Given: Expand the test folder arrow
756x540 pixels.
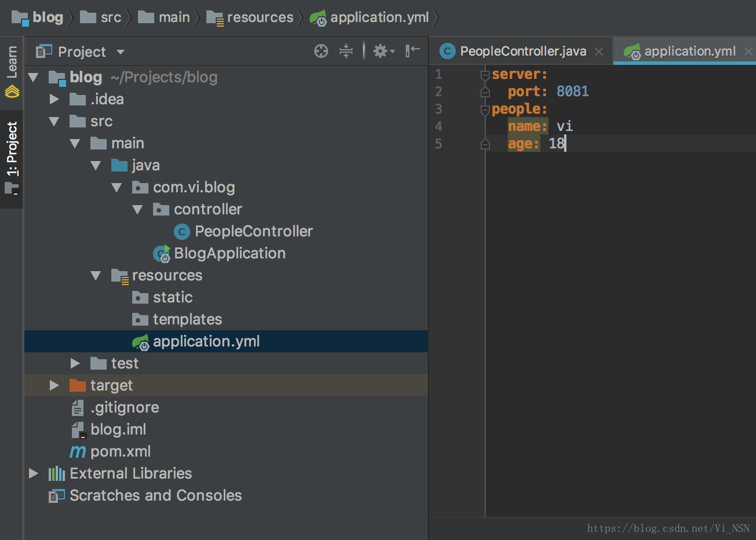Looking at the screenshot, I should click(x=75, y=363).
